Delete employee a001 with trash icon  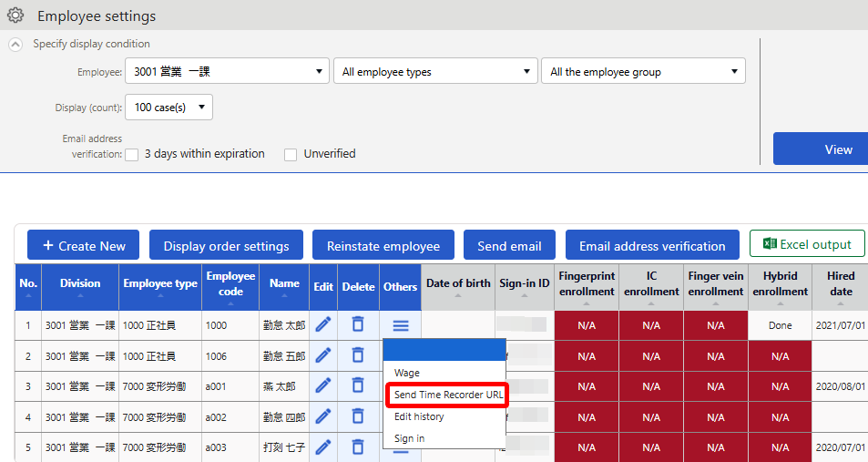(358, 385)
